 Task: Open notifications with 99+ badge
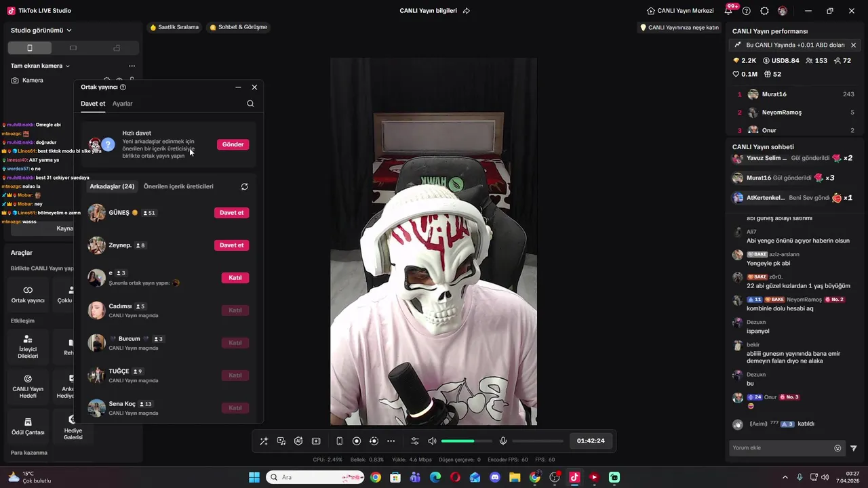[730, 10]
